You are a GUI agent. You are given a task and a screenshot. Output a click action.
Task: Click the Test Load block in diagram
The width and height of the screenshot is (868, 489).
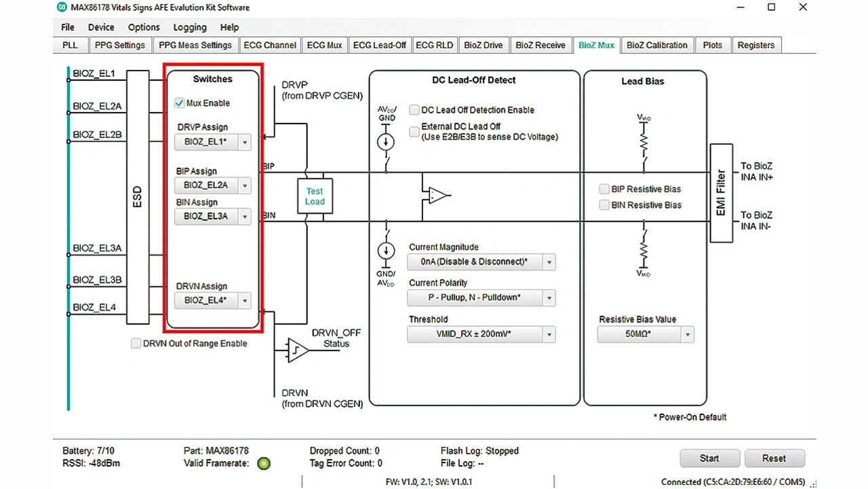[315, 196]
